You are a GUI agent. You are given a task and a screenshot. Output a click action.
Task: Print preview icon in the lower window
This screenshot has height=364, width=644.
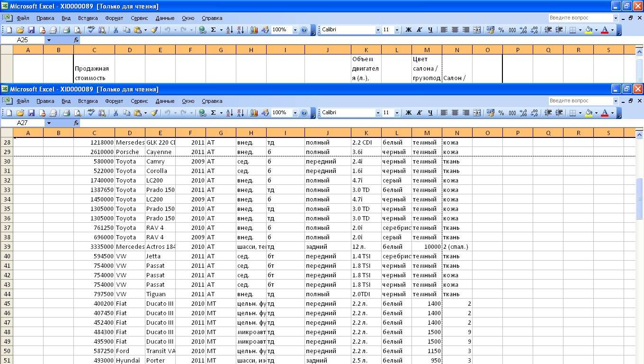[x=77, y=113]
